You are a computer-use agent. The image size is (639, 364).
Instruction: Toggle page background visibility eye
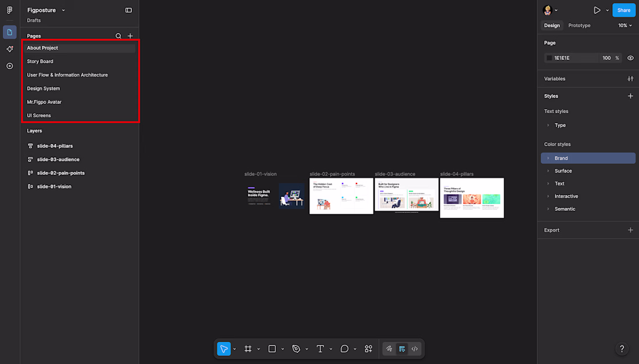pos(630,58)
